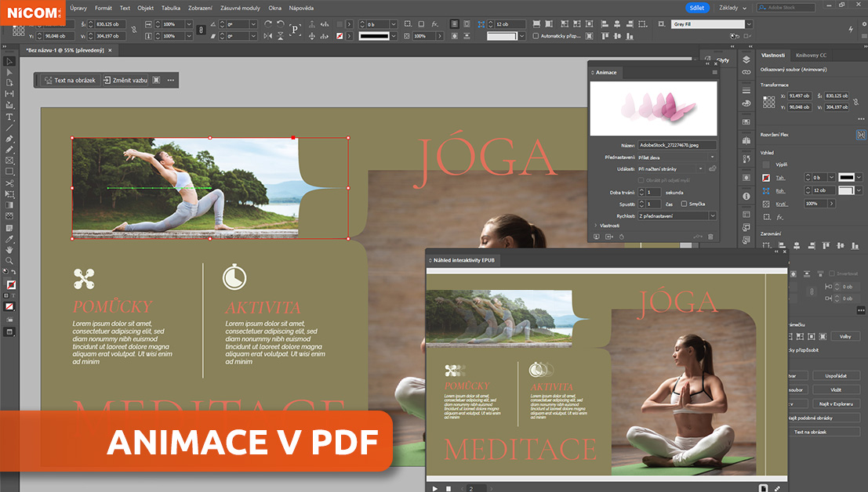This screenshot has width=868, height=492.
Task: Click the Sdílet share button
Action: [x=695, y=8]
